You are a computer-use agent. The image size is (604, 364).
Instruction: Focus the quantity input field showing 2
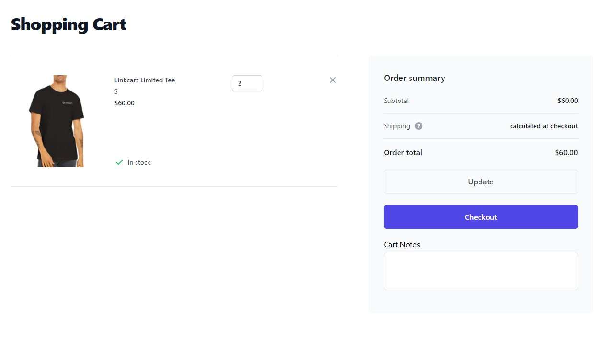click(x=247, y=83)
